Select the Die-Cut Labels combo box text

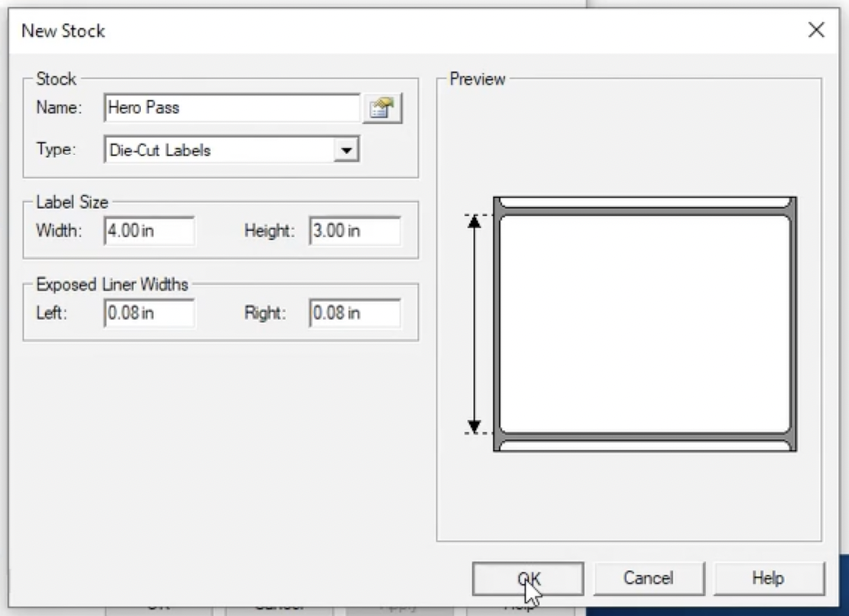tap(216, 151)
